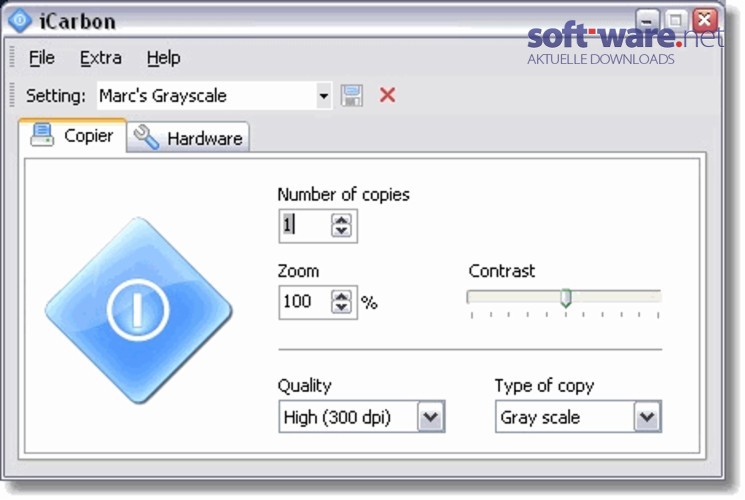Delete the setting with red X icon
This screenshot has height=500, width=745.
point(388,95)
